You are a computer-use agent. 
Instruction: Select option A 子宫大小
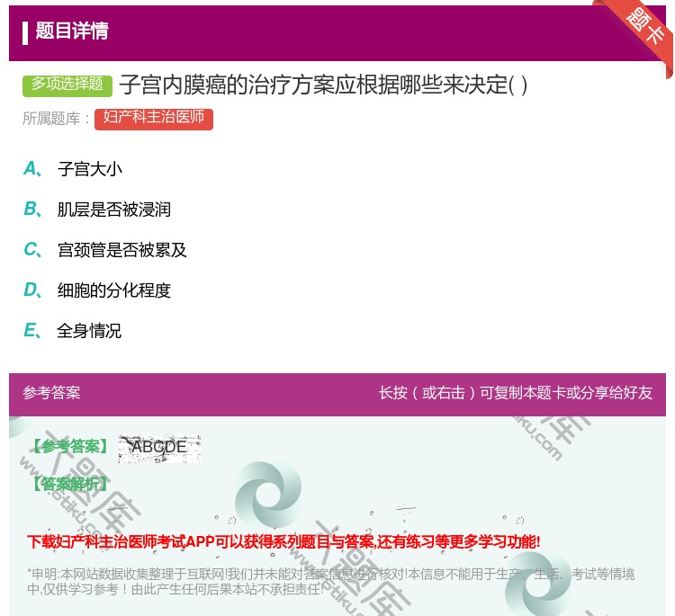coord(73,169)
